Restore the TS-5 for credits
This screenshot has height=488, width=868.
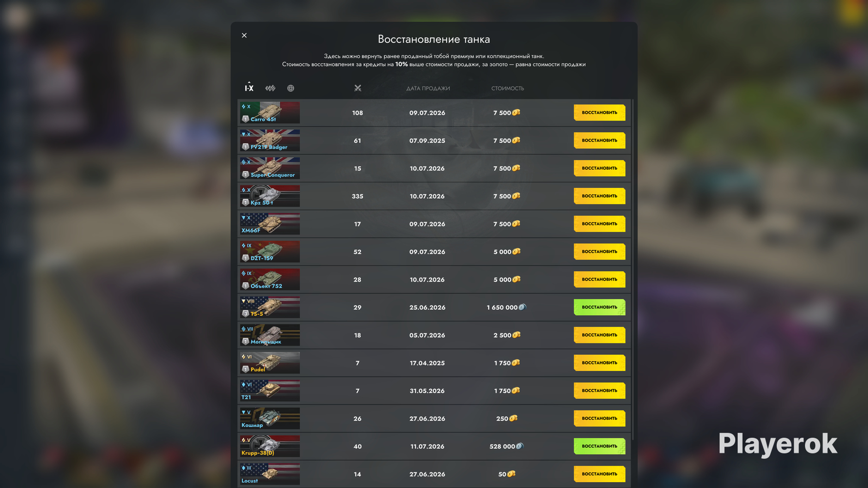(599, 307)
